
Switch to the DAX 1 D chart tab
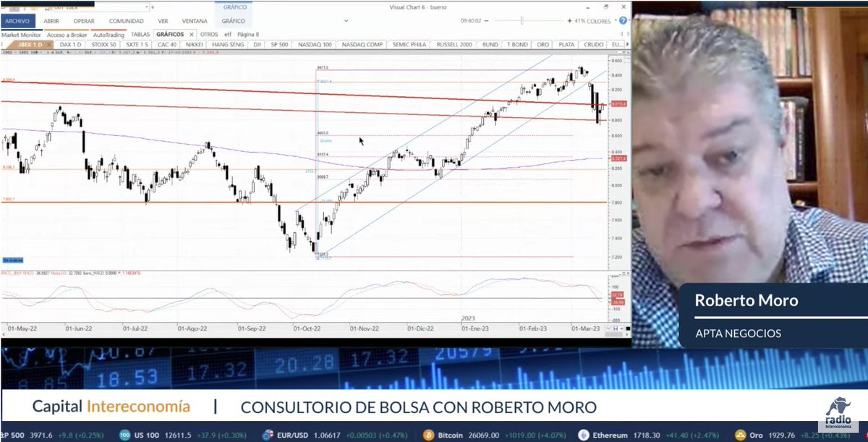click(71, 44)
